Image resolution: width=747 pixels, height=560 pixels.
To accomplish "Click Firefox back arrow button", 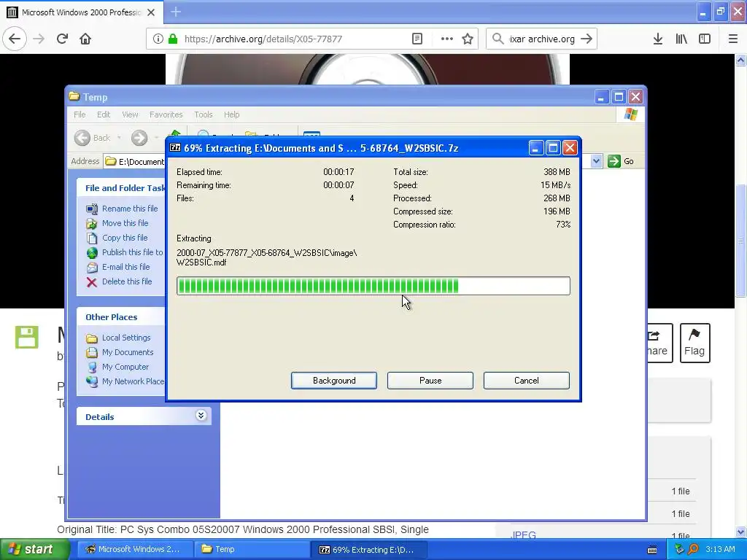I will [x=15, y=39].
